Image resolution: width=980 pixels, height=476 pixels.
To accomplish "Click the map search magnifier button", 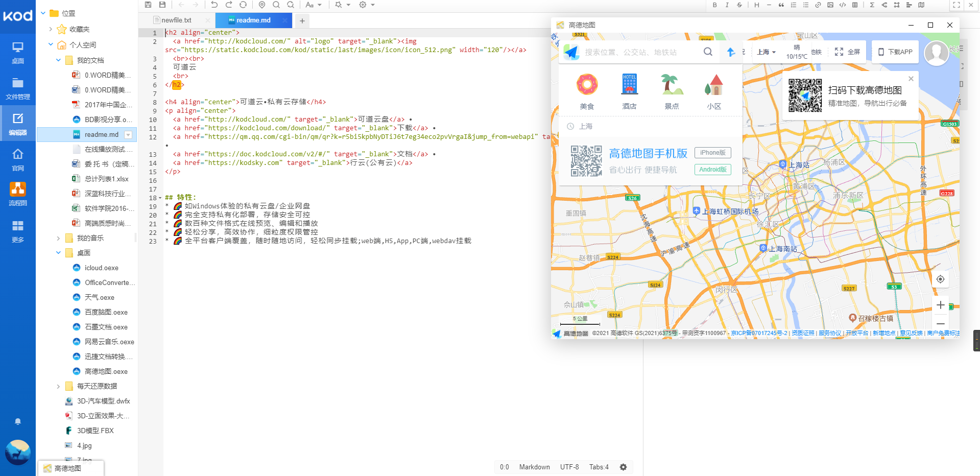I will tap(708, 52).
